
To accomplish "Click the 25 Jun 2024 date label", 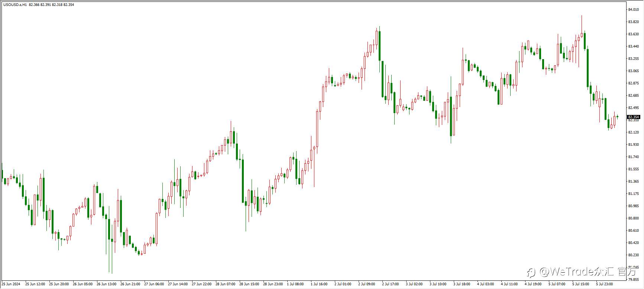I will point(11,284).
